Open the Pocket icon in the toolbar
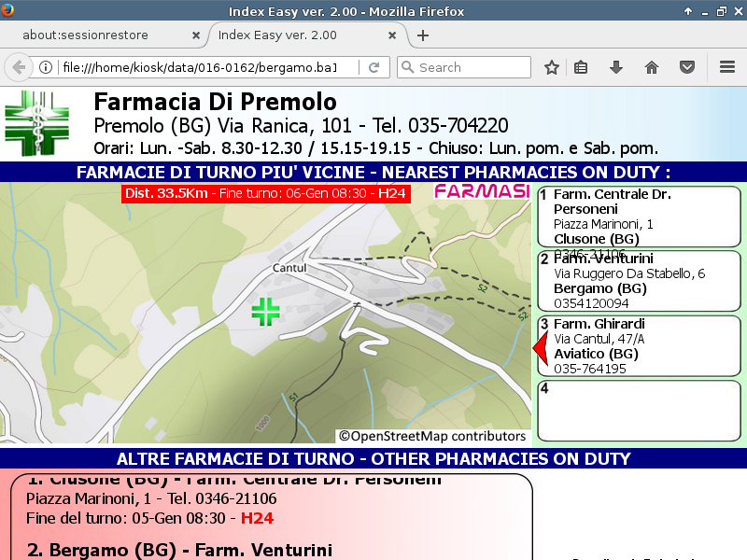The height and width of the screenshot is (560, 747). tap(687, 67)
